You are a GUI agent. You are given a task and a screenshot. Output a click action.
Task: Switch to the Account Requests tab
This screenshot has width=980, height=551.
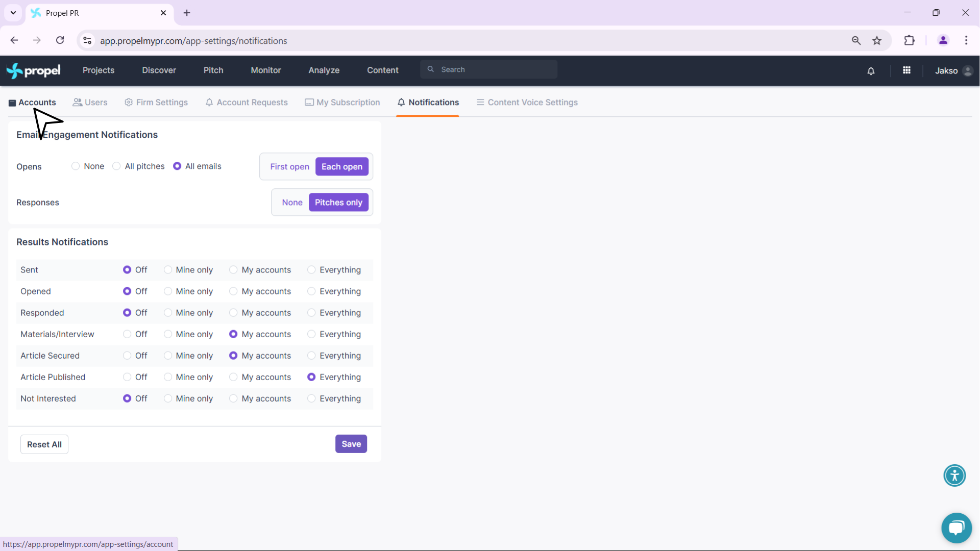point(247,103)
